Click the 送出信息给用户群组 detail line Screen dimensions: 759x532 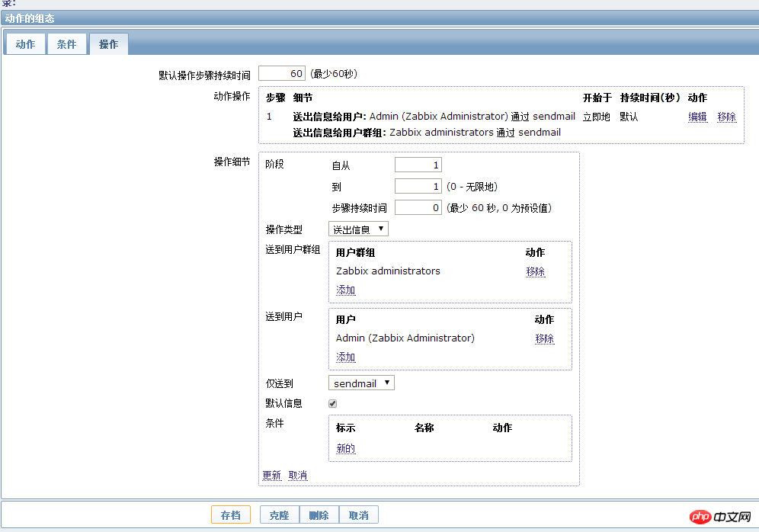pyautogui.click(x=427, y=132)
